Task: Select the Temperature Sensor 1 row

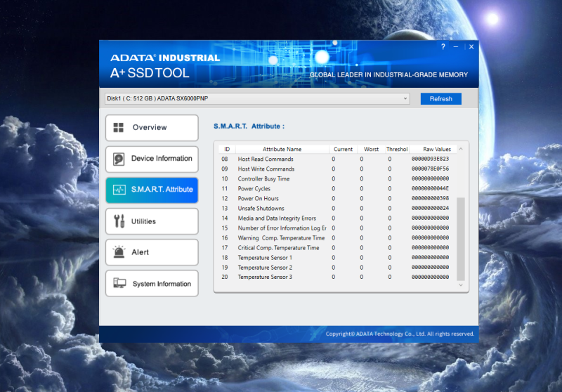Action: pos(337,258)
